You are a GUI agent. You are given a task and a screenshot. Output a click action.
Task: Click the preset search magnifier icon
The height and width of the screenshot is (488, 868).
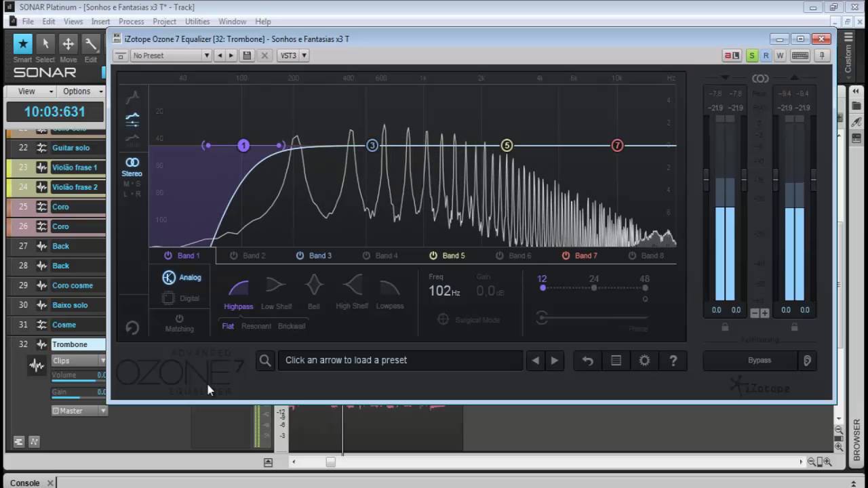(x=265, y=361)
